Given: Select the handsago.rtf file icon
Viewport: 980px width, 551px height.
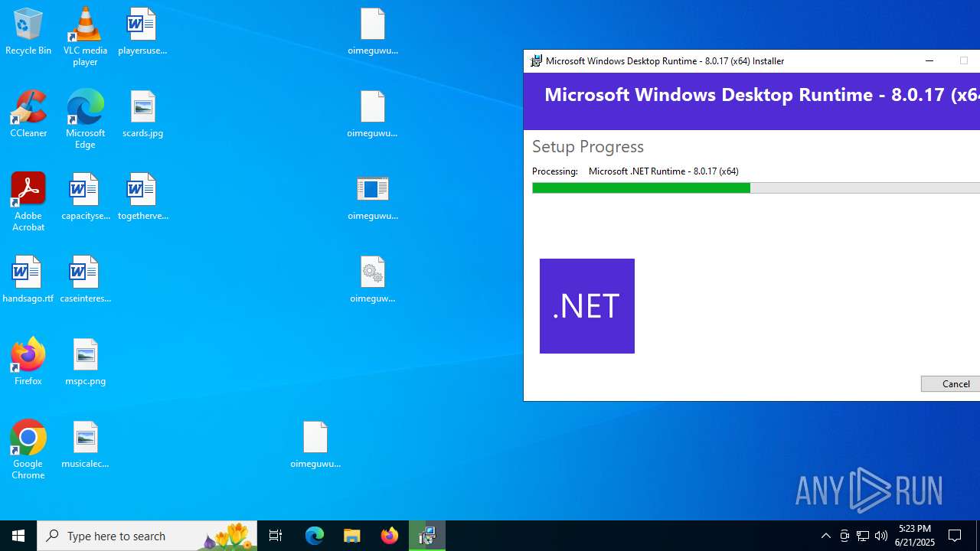Looking at the screenshot, I should pyautogui.click(x=28, y=279).
